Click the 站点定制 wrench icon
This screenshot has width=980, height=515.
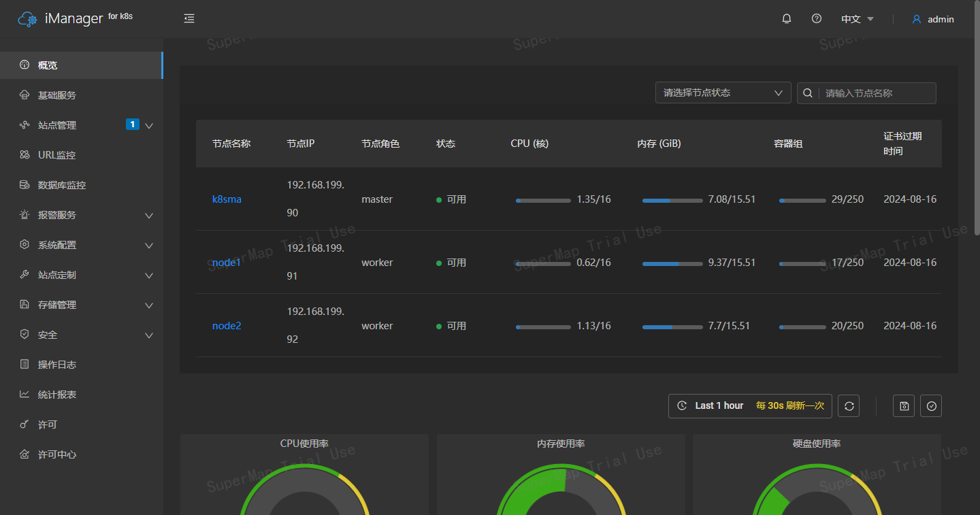24,275
